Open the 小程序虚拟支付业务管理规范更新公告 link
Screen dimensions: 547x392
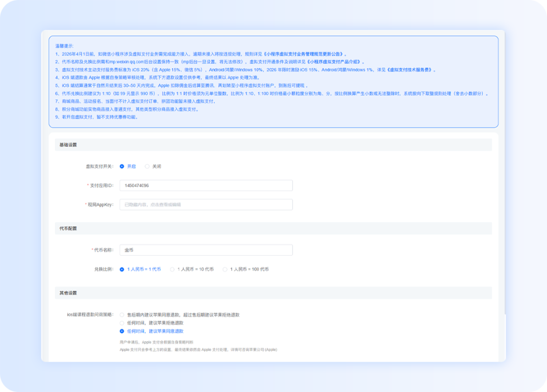(304, 54)
